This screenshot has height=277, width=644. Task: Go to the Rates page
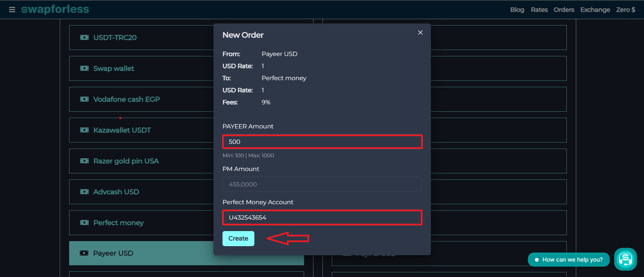(539, 10)
